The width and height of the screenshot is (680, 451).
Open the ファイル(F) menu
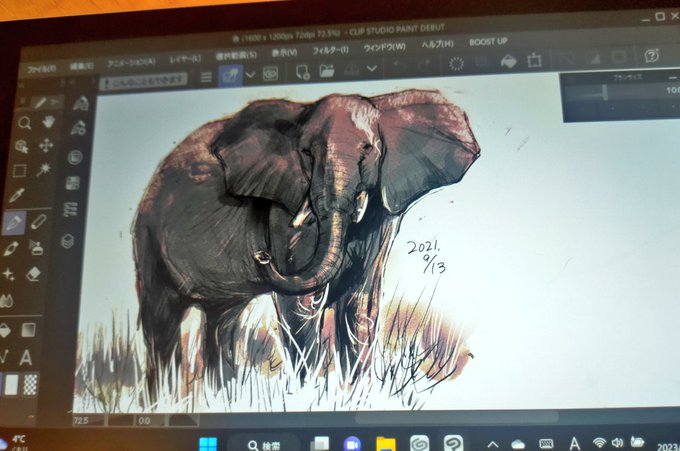(x=42, y=69)
